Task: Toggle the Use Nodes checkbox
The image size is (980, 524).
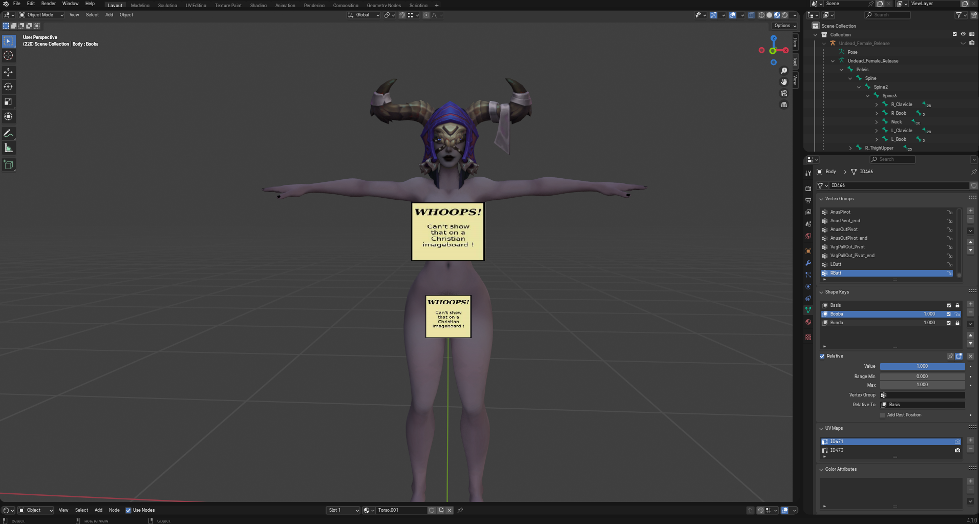Action: click(128, 510)
